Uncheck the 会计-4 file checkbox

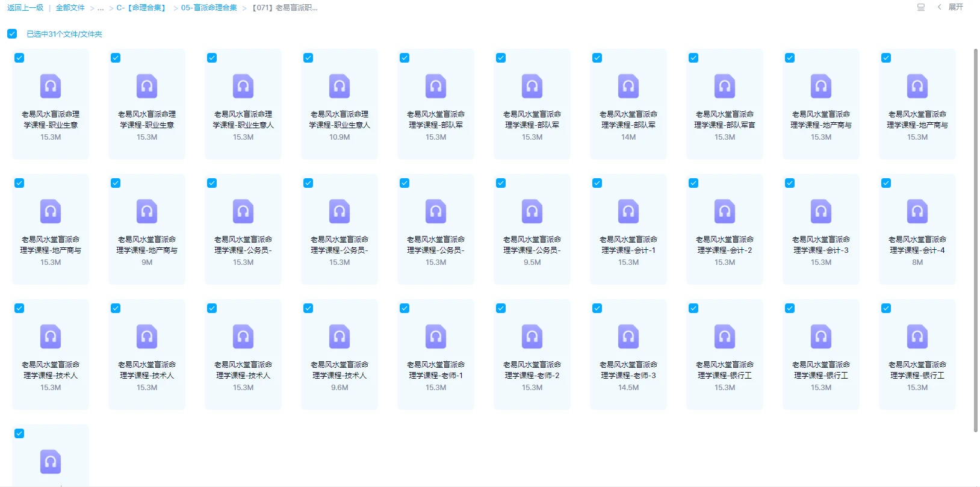(x=886, y=183)
